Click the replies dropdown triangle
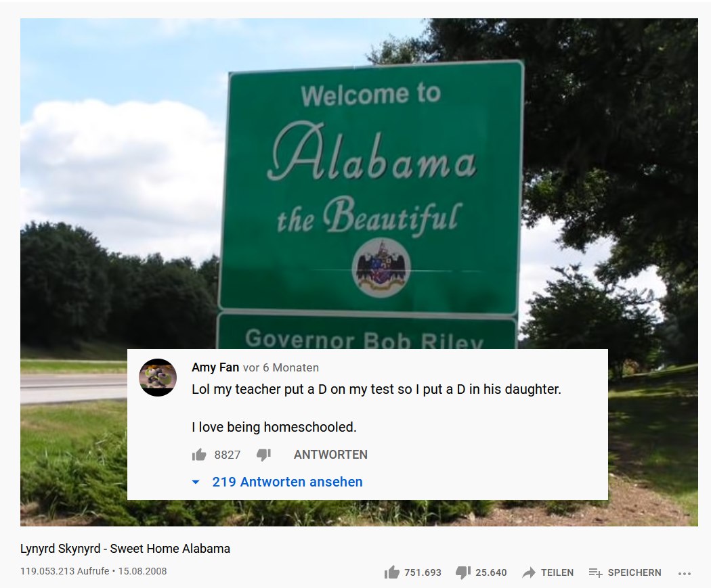Image resolution: width=711 pixels, height=588 pixels. (196, 482)
